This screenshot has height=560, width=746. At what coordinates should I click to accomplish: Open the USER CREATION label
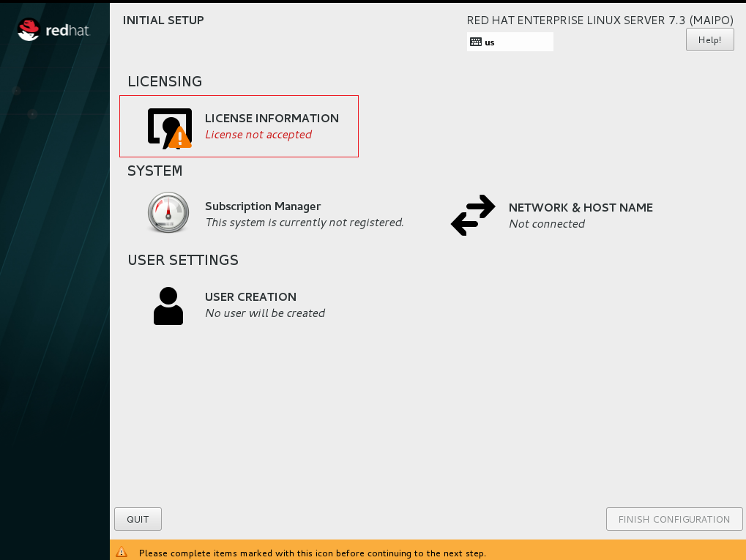[x=250, y=297]
